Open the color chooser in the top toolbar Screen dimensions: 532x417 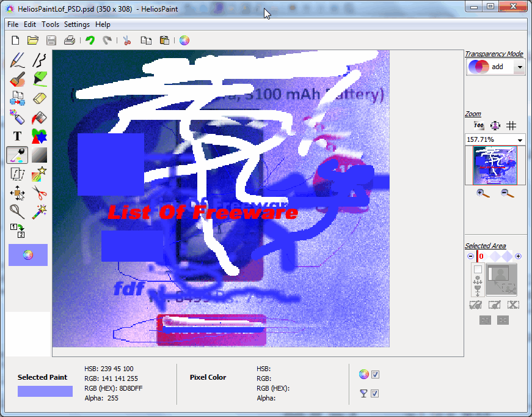[x=184, y=40]
